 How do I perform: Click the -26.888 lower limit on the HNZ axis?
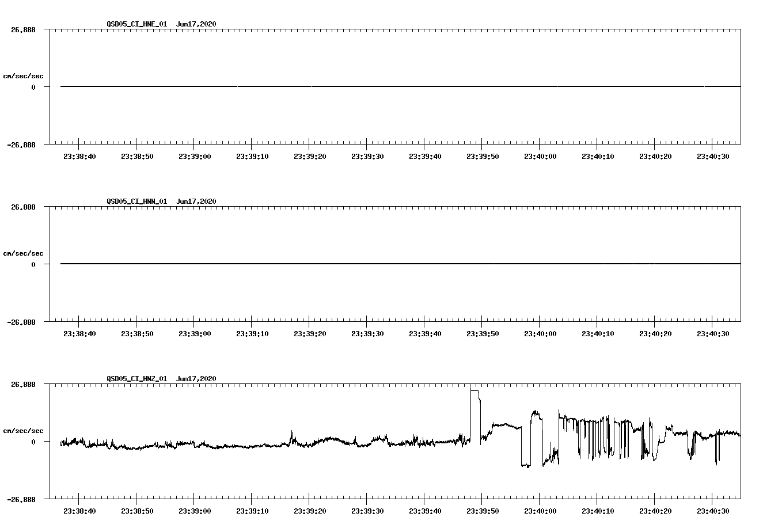click(21, 499)
